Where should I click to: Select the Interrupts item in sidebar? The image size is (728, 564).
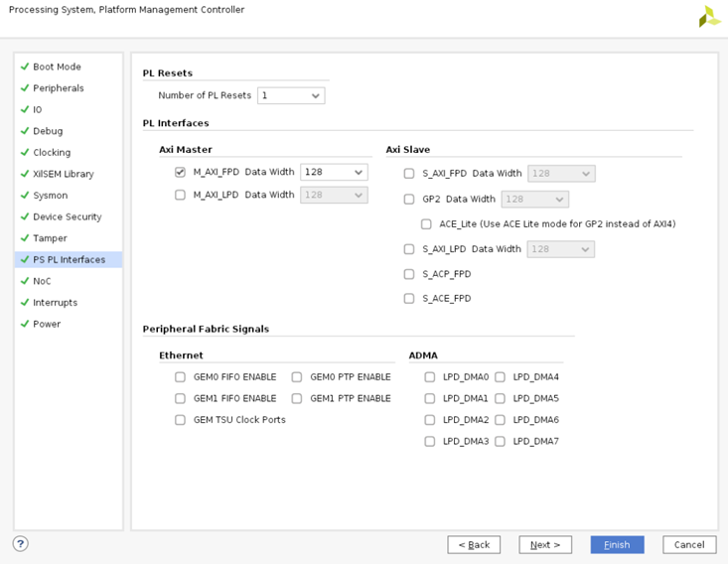tap(55, 303)
